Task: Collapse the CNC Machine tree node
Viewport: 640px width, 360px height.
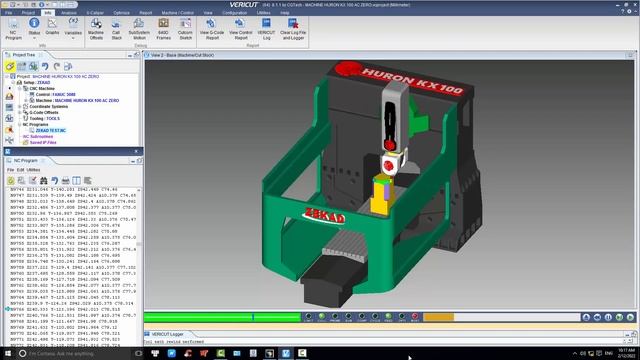Action: pyautogui.click(x=19, y=89)
